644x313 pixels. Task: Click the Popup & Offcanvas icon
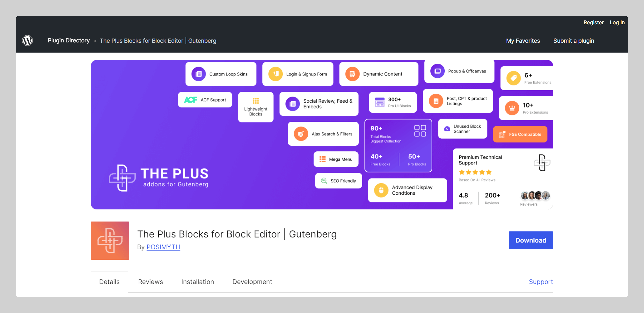click(x=437, y=71)
